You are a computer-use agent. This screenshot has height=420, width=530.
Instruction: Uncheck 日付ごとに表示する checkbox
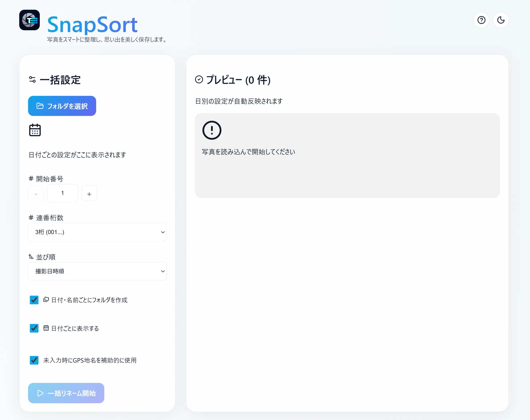[x=34, y=328]
